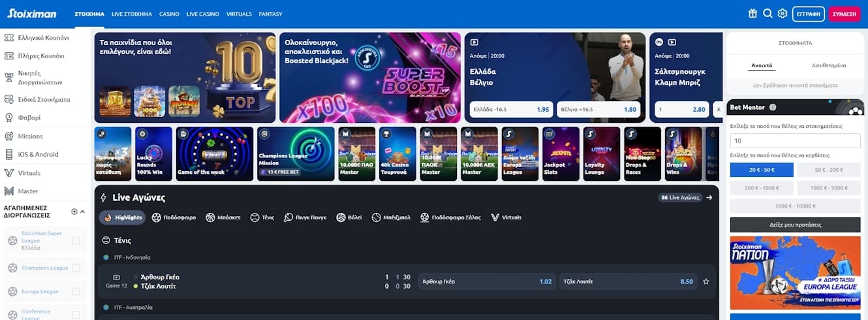Open the FANTASY top menu
The width and height of the screenshot is (868, 320).
pyautogui.click(x=270, y=14)
